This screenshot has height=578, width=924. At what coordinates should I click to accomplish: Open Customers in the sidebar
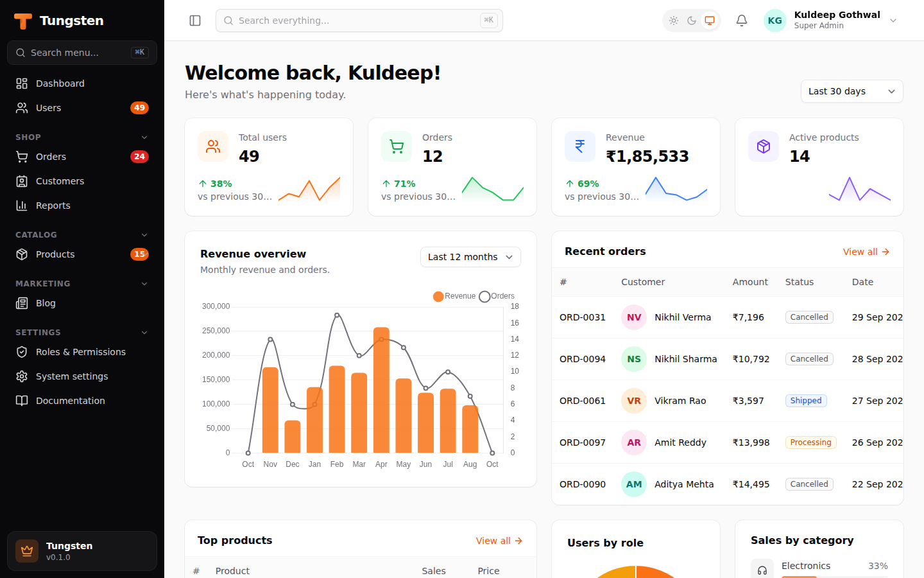tap(82, 181)
